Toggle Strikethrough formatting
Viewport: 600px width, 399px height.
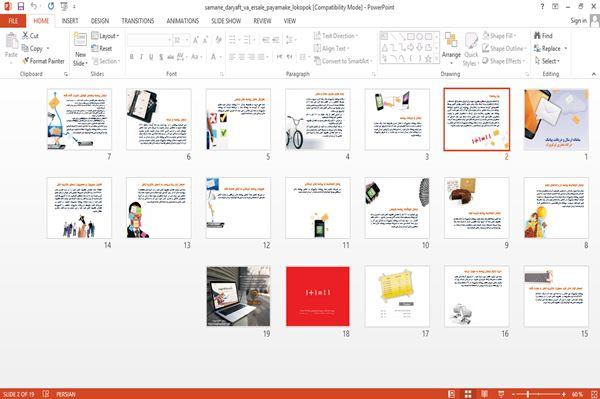pos(171,57)
